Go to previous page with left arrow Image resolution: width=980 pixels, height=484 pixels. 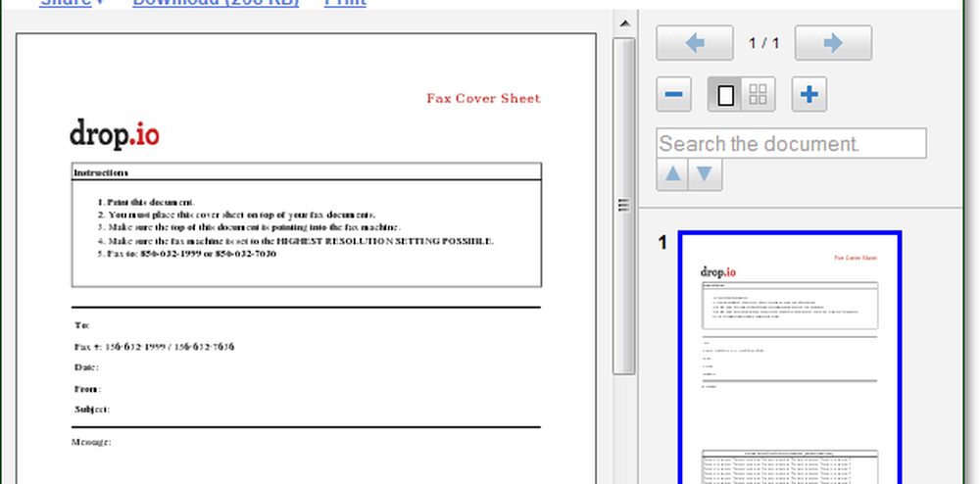coord(694,43)
